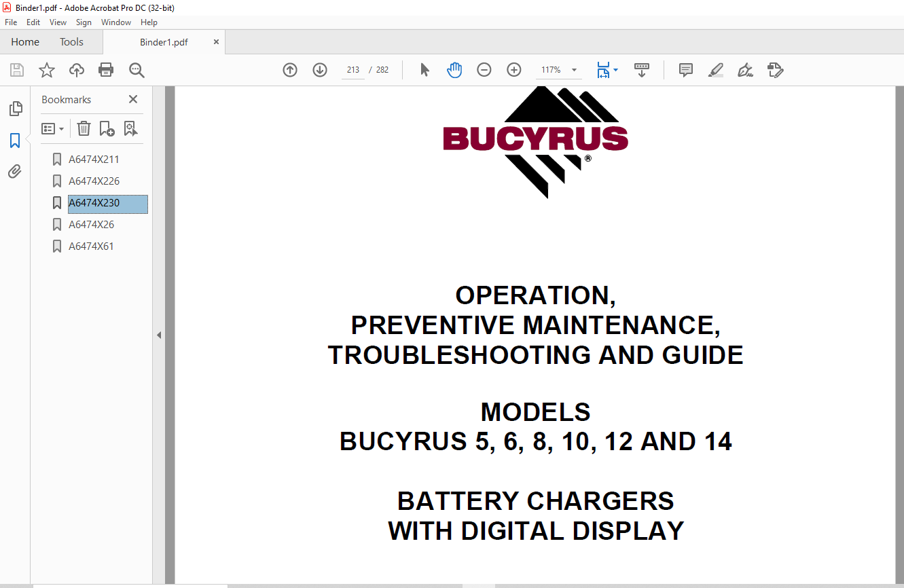The height and width of the screenshot is (588, 904).
Task: Open the Attachments paperclip panel
Action: coord(15,172)
